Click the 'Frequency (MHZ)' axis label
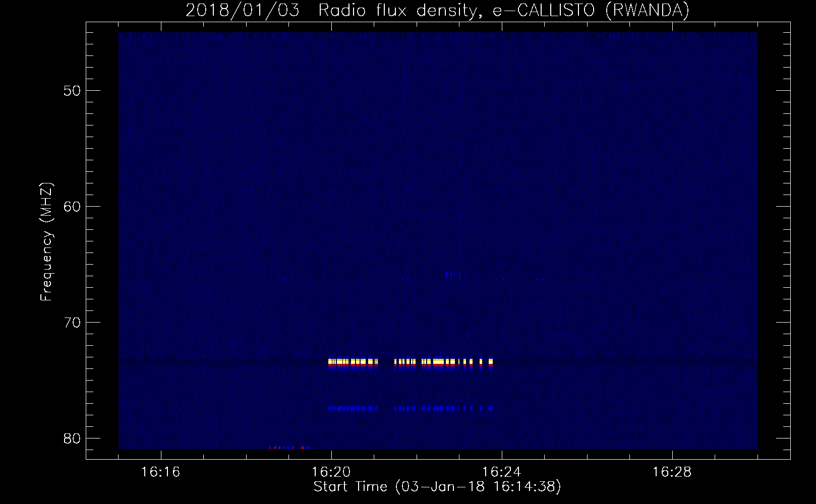 46,242
